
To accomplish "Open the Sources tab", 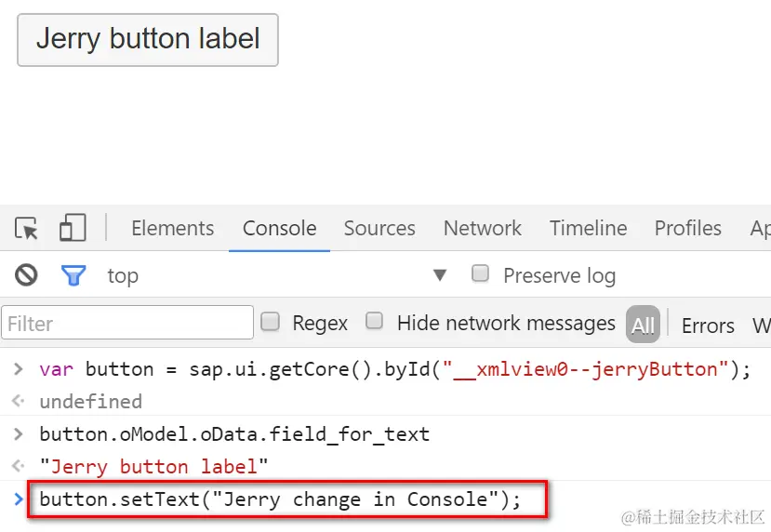I will pyautogui.click(x=379, y=228).
